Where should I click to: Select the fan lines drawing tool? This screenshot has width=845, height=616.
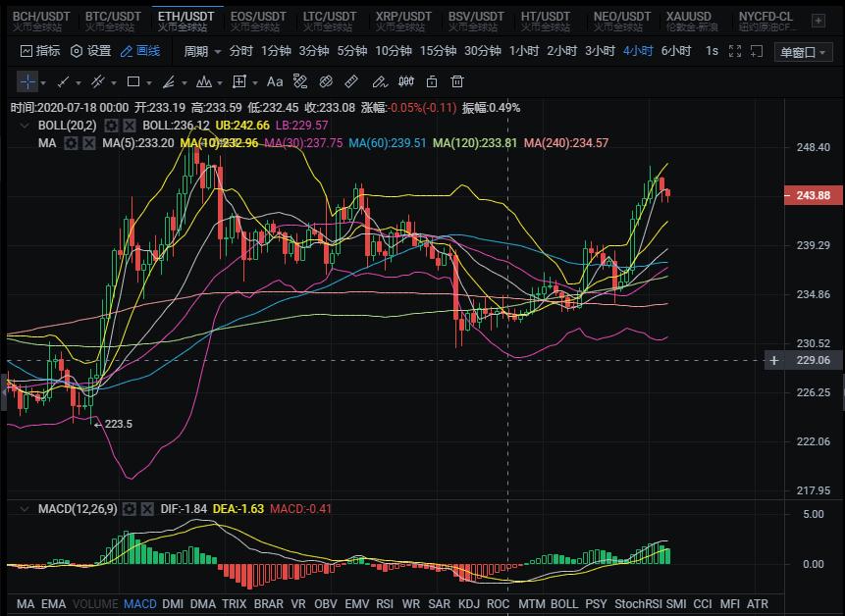pyautogui.click(x=169, y=81)
